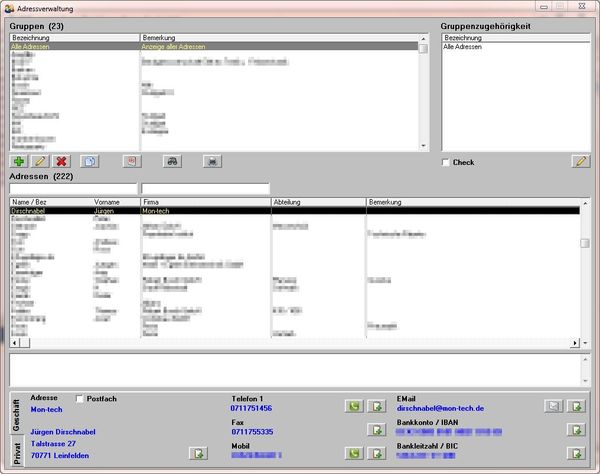
Task: Click the binoculars search icon
Action: (x=172, y=161)
